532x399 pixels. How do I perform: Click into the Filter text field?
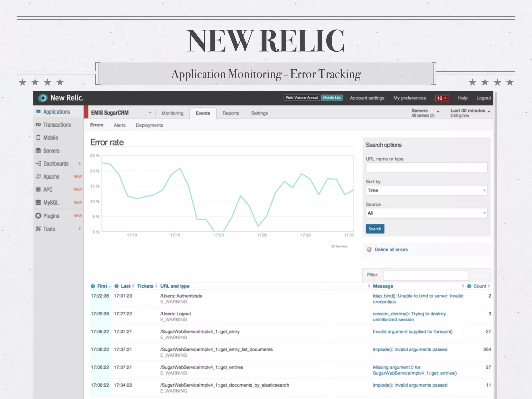(426, 275)
